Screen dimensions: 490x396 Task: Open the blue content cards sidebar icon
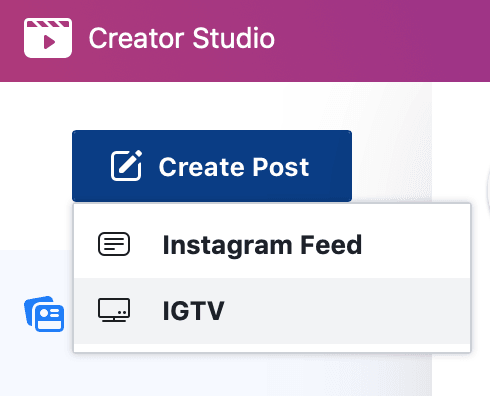(44, 314)
